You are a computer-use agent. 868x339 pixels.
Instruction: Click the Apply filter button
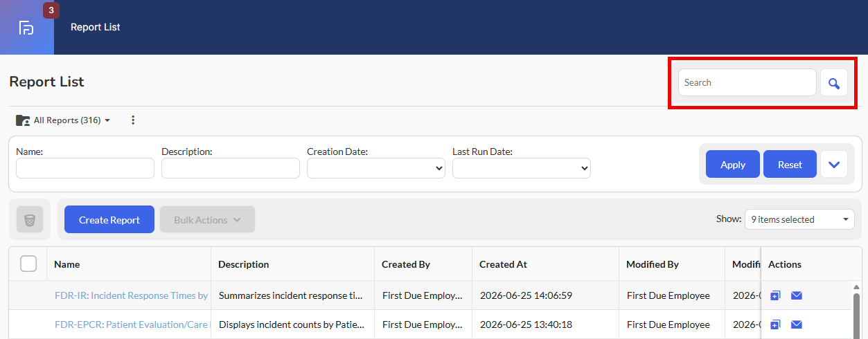pos(733,165)
